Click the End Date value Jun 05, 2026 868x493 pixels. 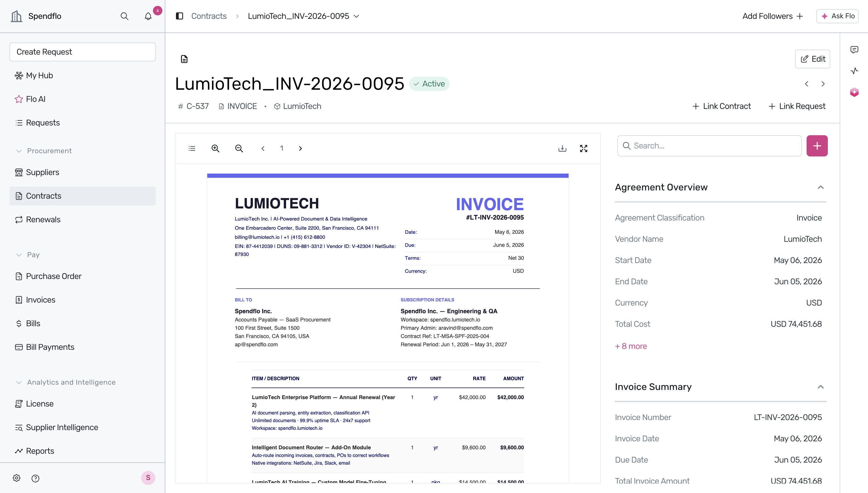point(797,281)
